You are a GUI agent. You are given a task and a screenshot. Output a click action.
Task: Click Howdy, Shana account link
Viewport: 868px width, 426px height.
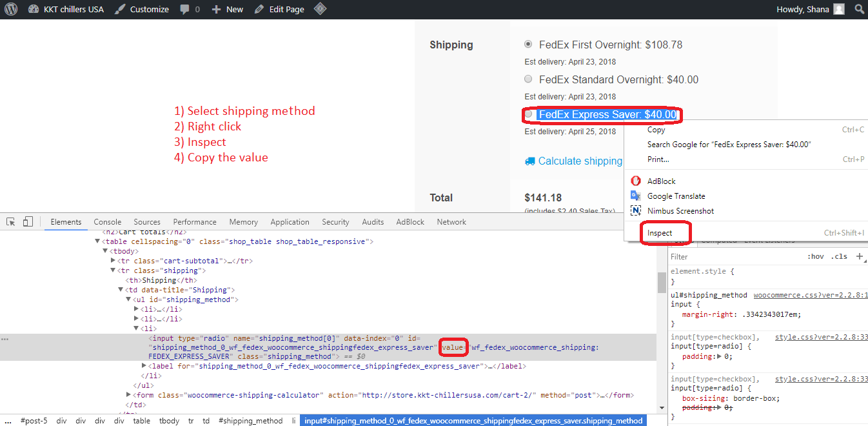[803, 10]
